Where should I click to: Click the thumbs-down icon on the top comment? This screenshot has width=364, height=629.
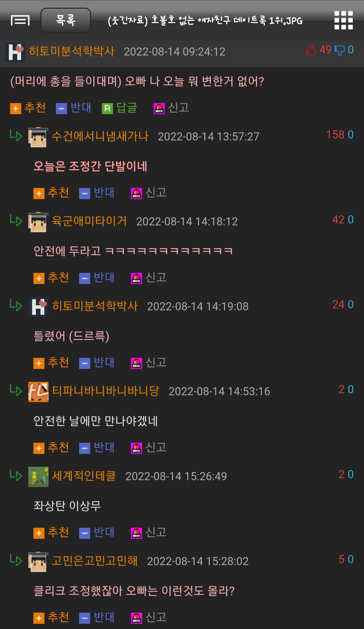(340, 50)
